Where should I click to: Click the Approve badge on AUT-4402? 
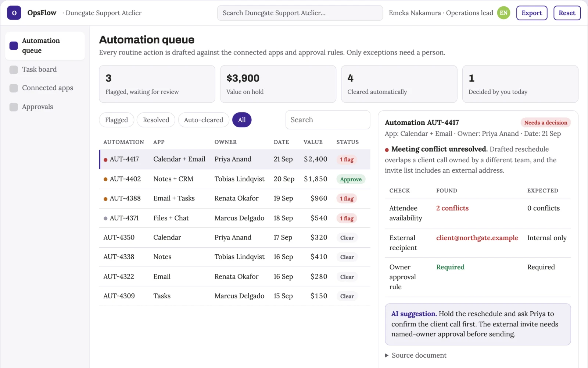[351, 179]
